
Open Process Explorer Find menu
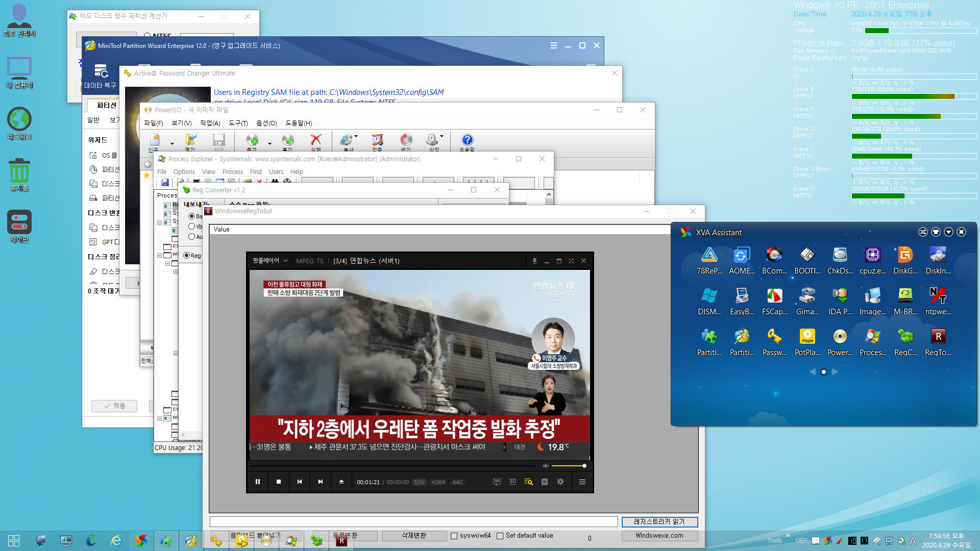coord(256,172)
